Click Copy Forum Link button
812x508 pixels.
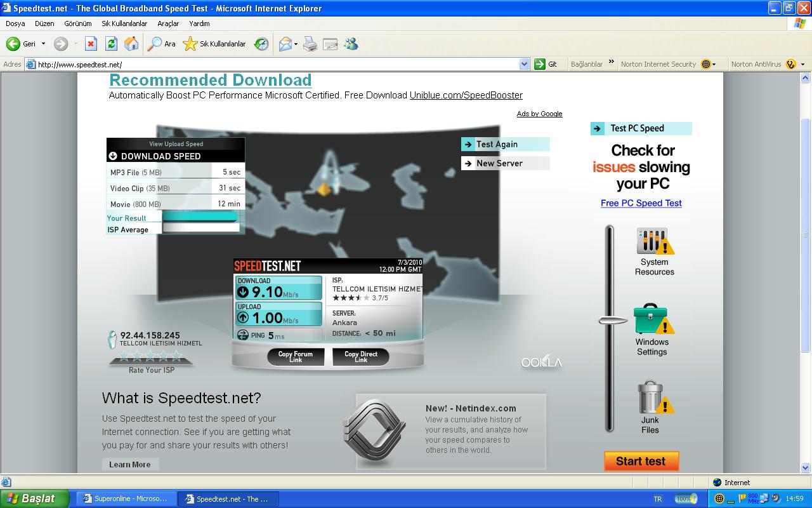[296, 357]
